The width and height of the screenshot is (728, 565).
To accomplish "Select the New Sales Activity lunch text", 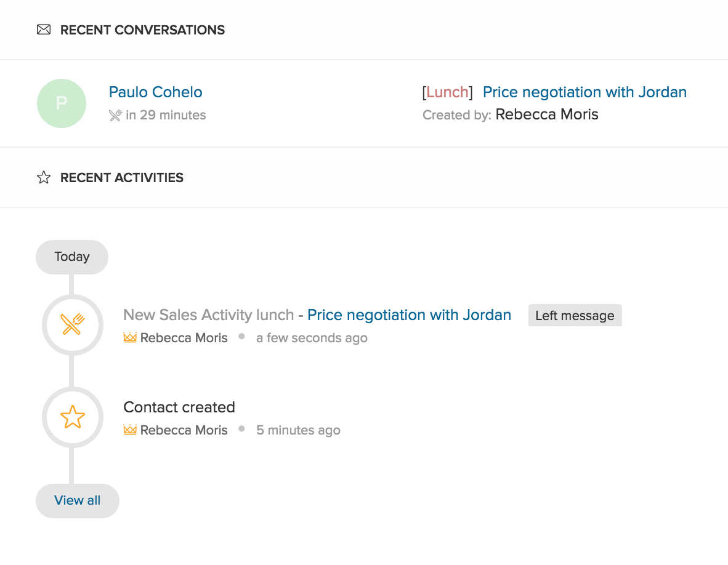I will 208,315.
